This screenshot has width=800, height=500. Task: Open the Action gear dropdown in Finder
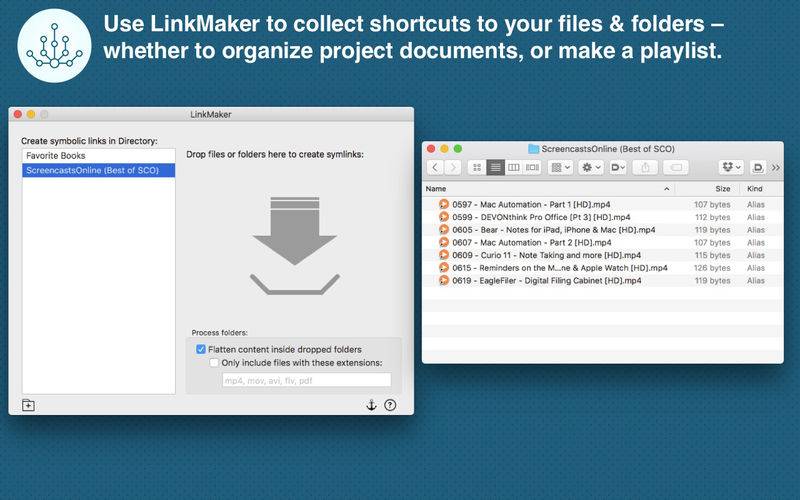click(x=592, y=167)
